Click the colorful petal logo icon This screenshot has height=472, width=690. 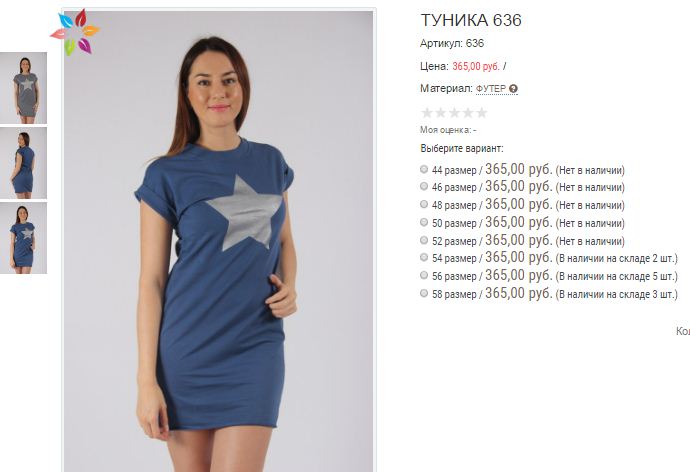[75, 32]
